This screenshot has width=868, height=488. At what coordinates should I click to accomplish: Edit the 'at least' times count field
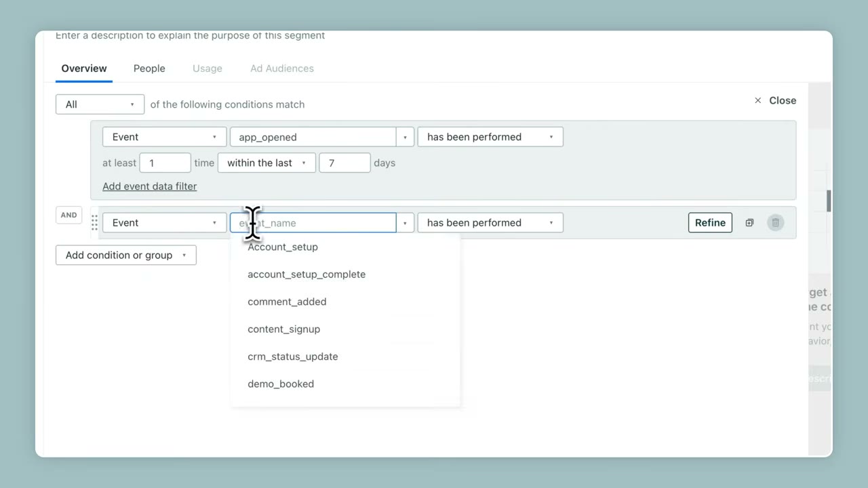click(165, 163)
